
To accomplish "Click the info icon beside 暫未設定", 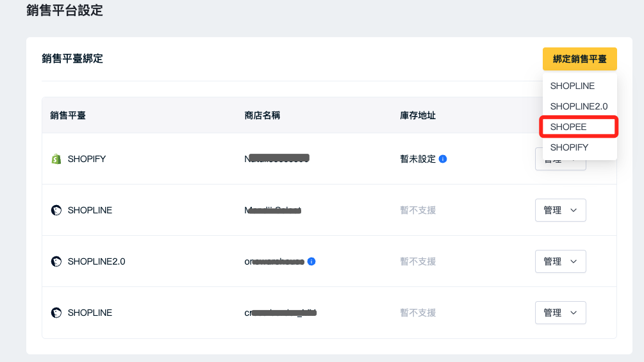I will (x=443, y=159).
